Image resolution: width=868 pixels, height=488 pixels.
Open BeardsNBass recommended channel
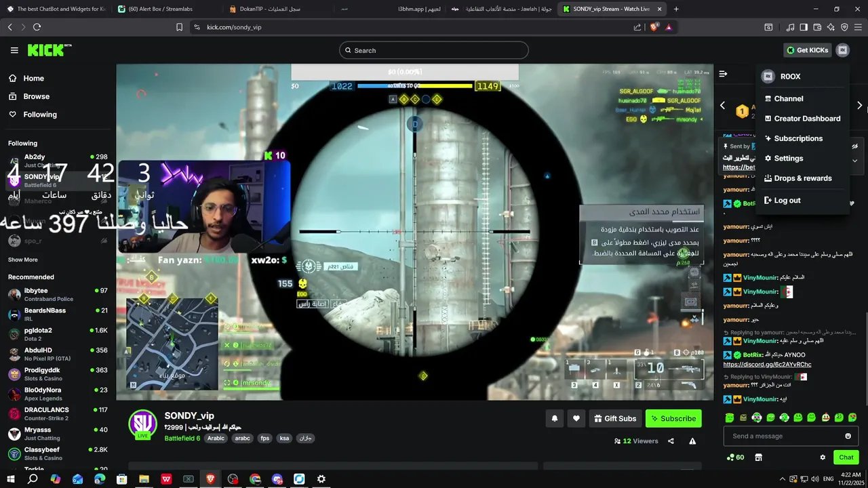tap(58, 314)
